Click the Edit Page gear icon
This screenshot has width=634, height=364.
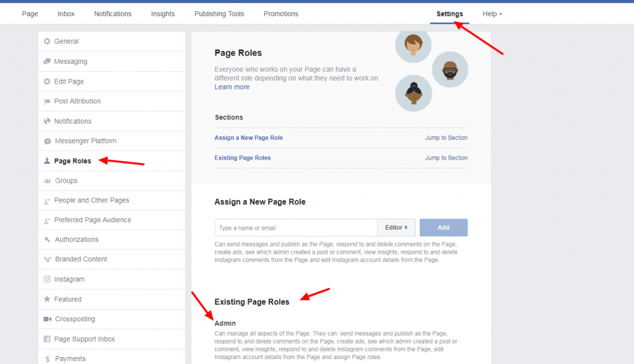point(47,81)
